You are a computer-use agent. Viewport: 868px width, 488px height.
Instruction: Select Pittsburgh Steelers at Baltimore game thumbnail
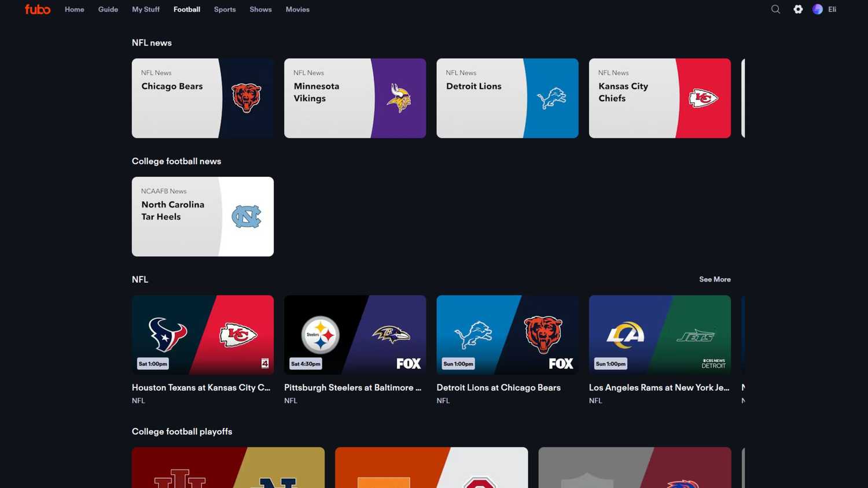(355, 335)
